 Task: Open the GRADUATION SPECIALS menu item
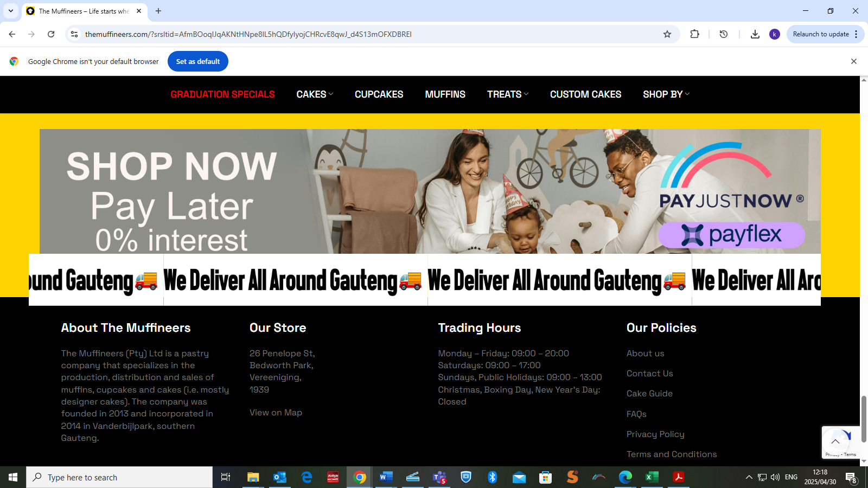point(222,94)
